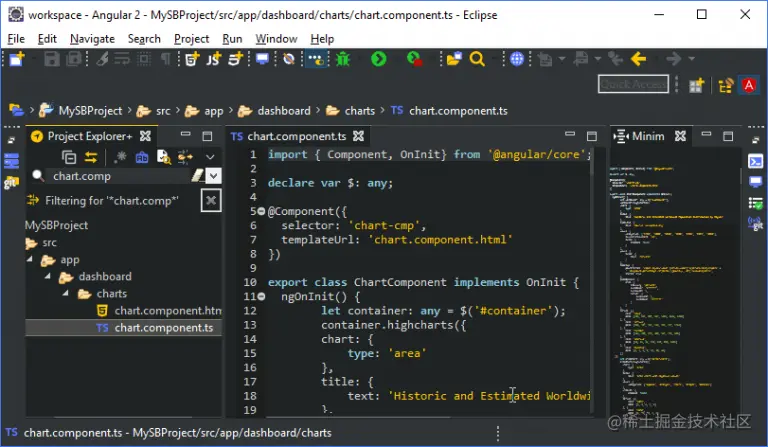
Task: Click the New wizard icon in the toolbar
Action: tap(16, 59)
